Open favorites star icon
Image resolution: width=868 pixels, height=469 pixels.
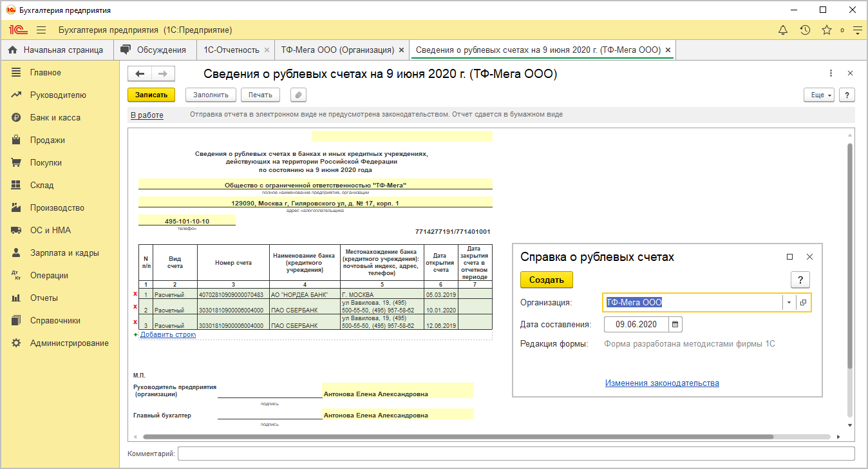[x=827, y=30]
